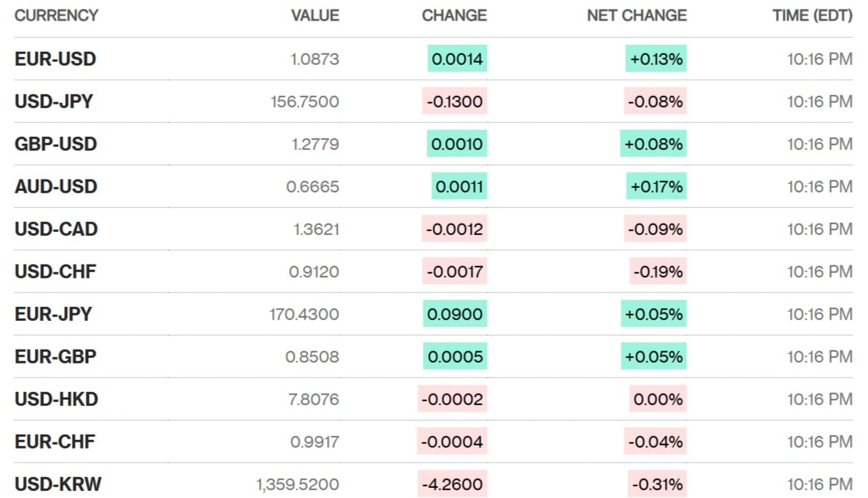
Task: Click the green 0.0900 change badge
Action: coord(455,314)
